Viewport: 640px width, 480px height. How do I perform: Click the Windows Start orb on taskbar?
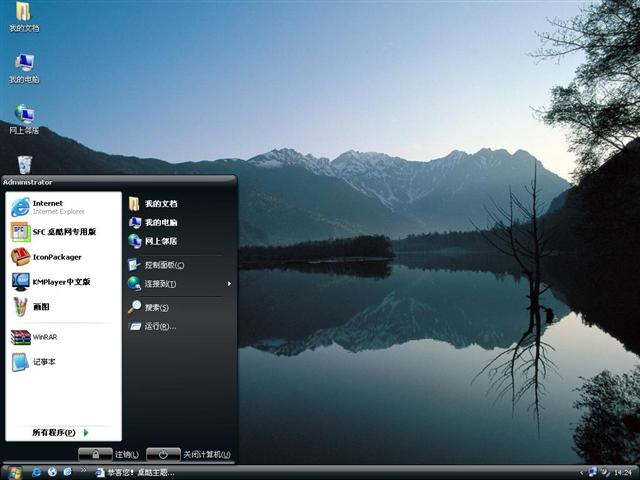coord(14,473)
